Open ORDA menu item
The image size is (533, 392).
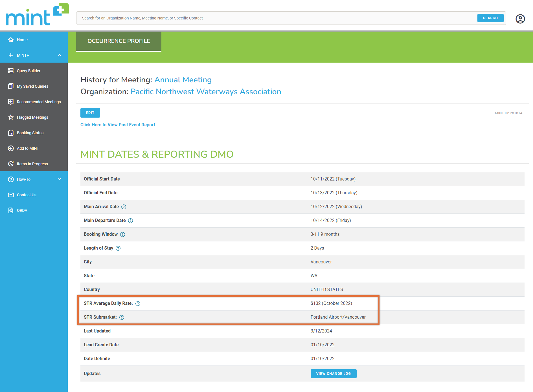(x=34, y=210)
